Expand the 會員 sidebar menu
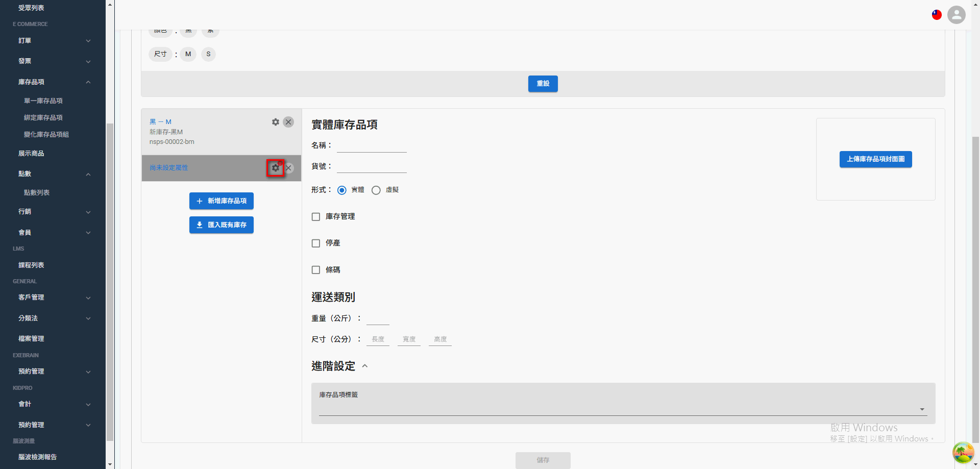 [88, 233]
